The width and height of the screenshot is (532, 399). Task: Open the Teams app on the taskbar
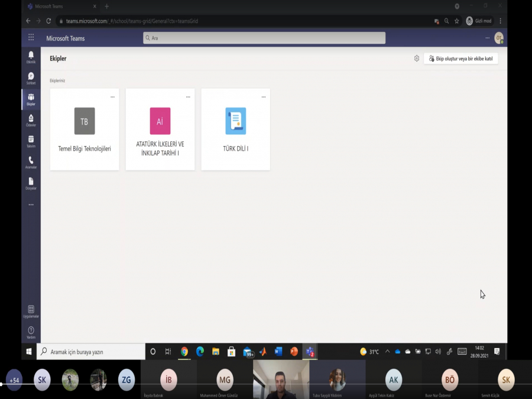(x=310, y=352)
